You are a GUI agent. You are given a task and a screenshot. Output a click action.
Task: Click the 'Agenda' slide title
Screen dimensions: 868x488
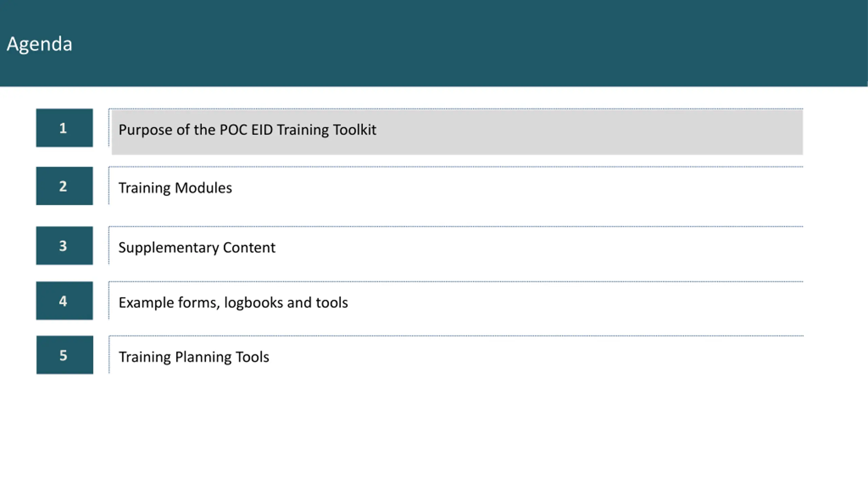[39, 44]
